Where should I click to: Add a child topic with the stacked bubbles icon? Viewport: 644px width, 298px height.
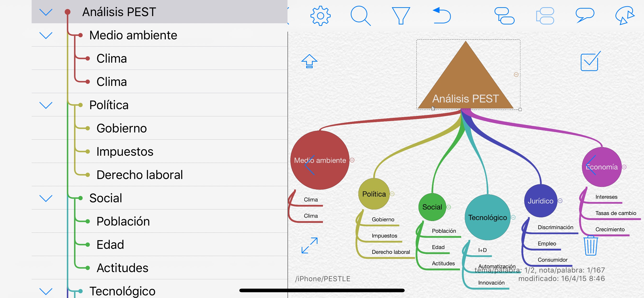(504, 16)
